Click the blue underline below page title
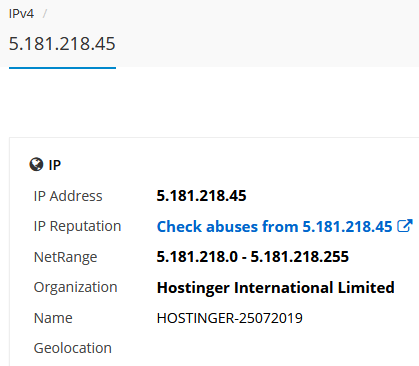The height and width of the screenshot is (366, 419). [x=62, y=68]
